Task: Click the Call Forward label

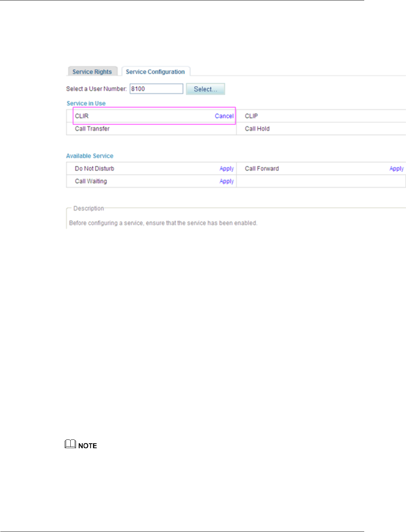Action: (x=262, y=169)
